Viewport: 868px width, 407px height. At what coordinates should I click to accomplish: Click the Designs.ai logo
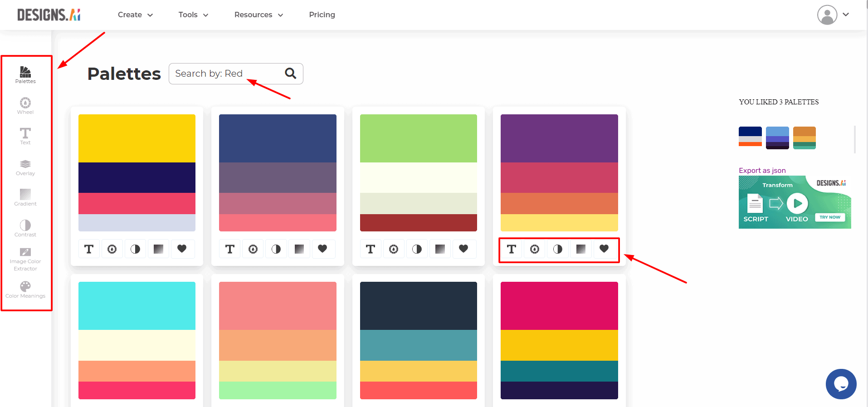[x=49, y=15]
